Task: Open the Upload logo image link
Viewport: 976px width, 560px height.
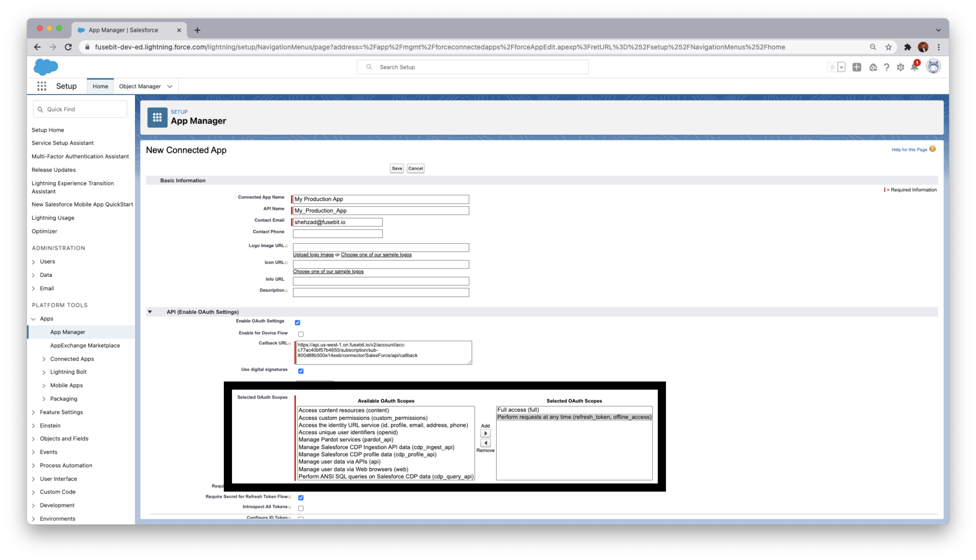Action: (x=313, y=255)
